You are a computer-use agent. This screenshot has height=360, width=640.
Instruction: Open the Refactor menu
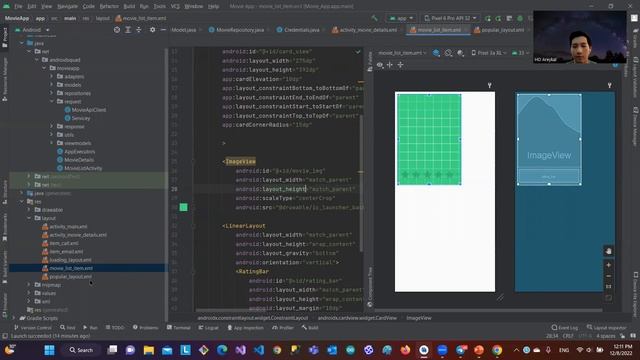[x=109, y=7]
